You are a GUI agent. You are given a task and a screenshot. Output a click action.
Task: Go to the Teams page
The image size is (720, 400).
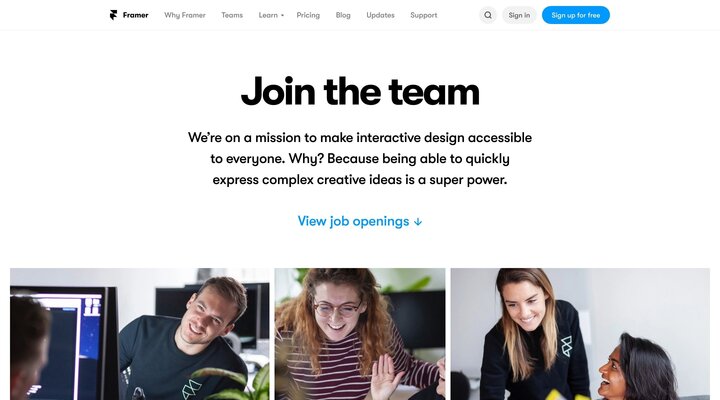coord(232,15)
